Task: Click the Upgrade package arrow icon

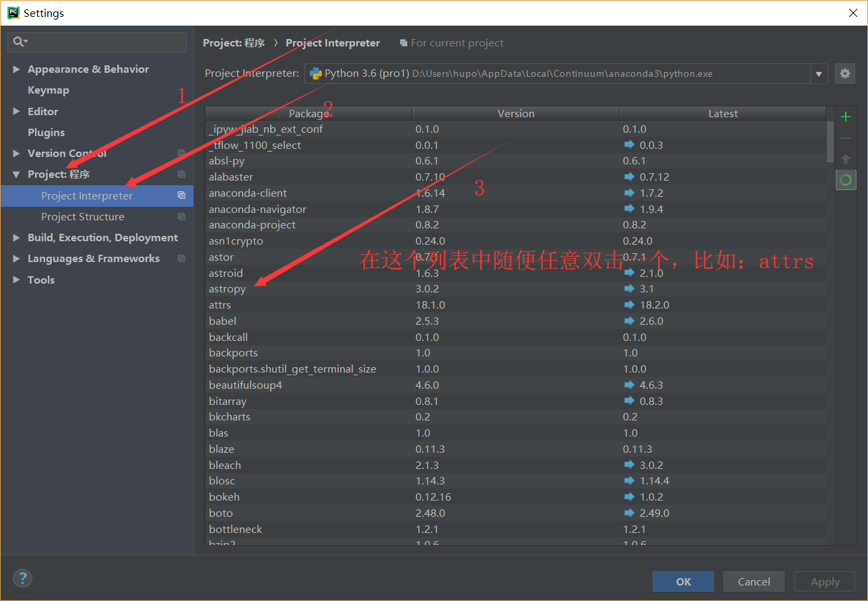Action: pyautogui.click(x=845, y=159)
